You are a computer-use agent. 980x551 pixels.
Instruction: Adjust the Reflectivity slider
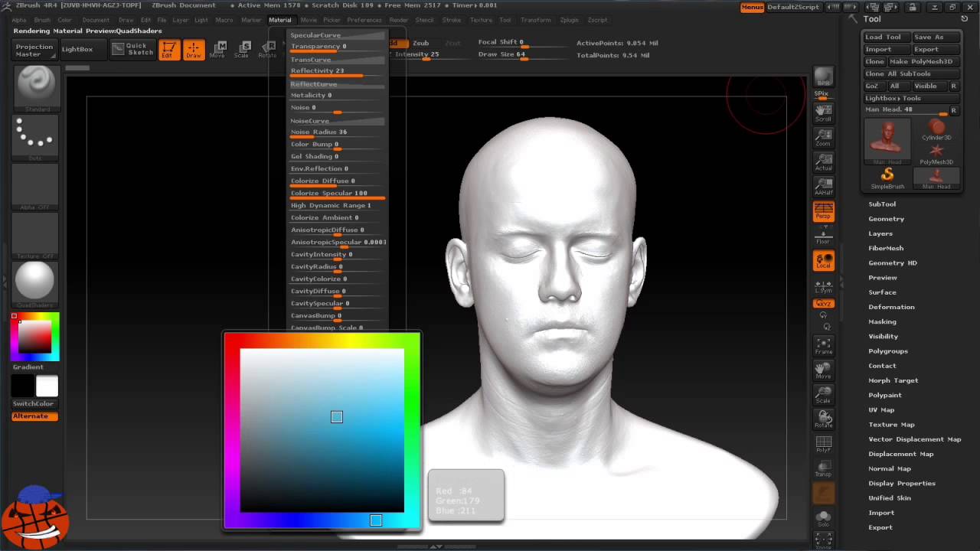(338, 71)
